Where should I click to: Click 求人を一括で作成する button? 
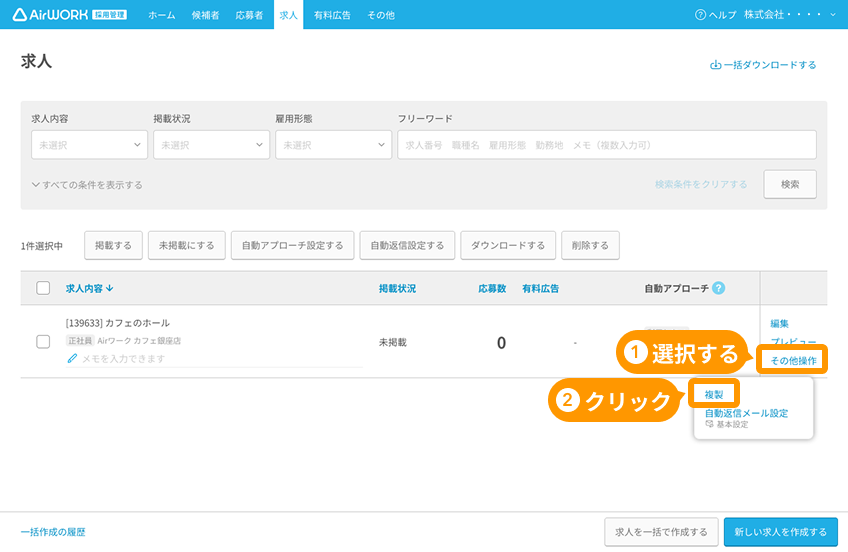[x=661, y=532]
